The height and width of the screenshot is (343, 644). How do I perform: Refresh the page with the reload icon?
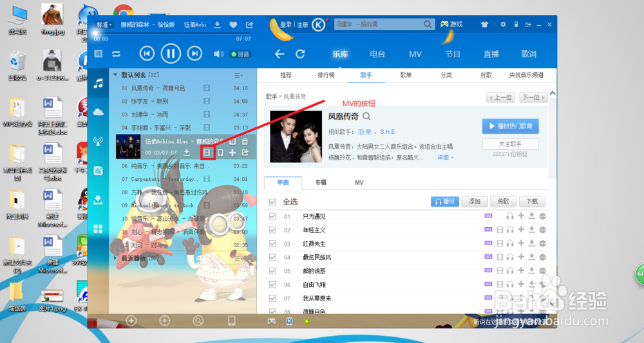click(300, 54)
